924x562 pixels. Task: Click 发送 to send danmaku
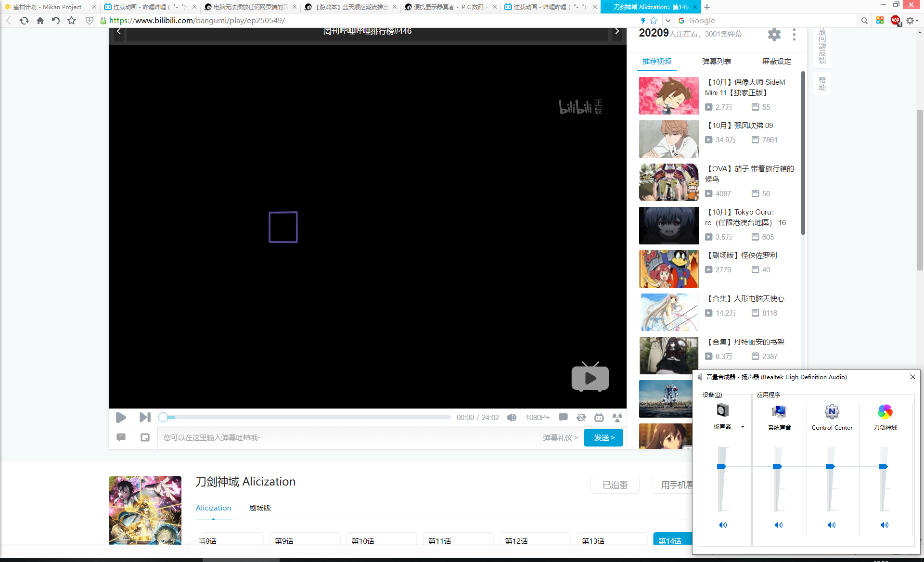tap(603, 437)
